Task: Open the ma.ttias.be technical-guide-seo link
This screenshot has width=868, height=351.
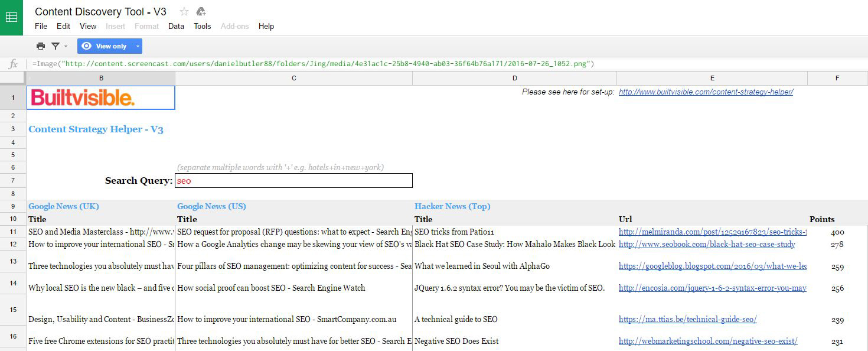Action: (687, 319)
